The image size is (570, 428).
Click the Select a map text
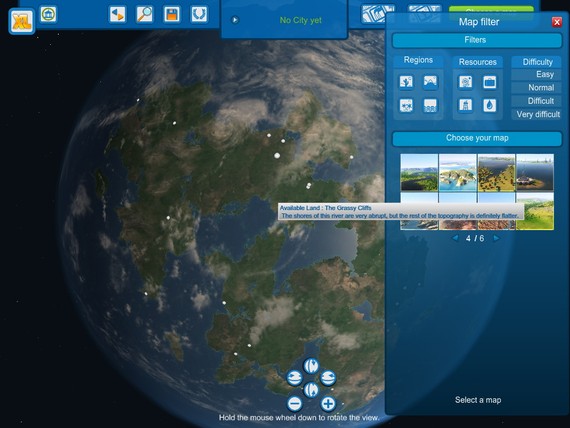(478, 400)
